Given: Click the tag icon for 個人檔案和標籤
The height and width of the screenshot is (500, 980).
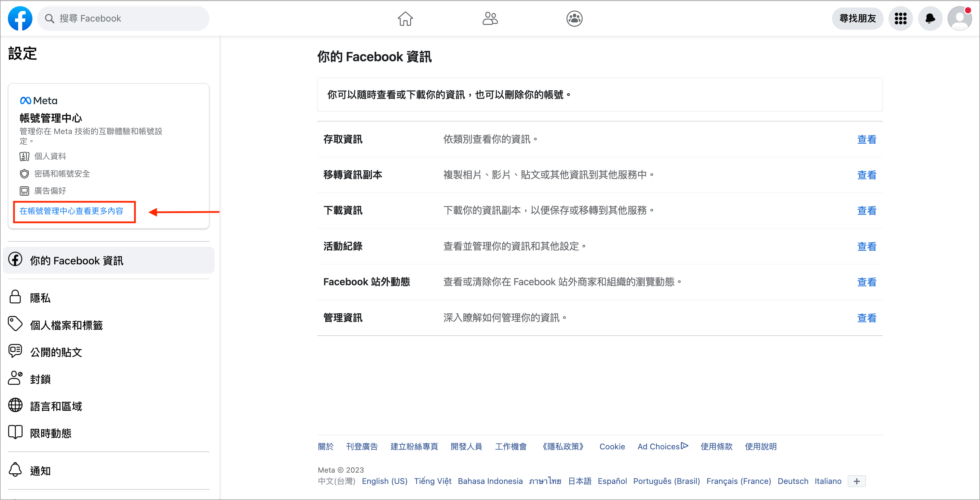Looking at the screenshot, I should pyautogui.click(x=15, y=324).
